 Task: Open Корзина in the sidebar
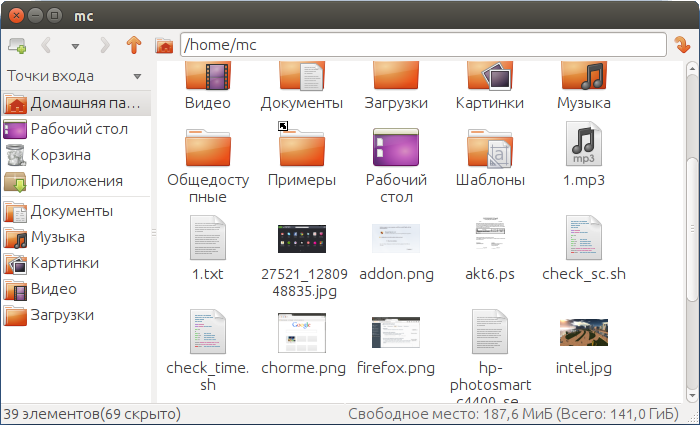(x=76, y=155)
